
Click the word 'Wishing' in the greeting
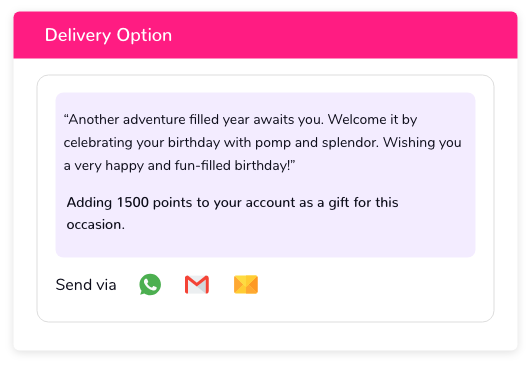pos(409,143)
